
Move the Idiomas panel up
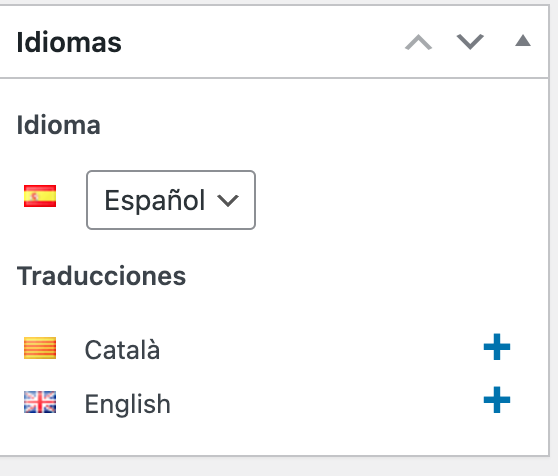[418, 42]
